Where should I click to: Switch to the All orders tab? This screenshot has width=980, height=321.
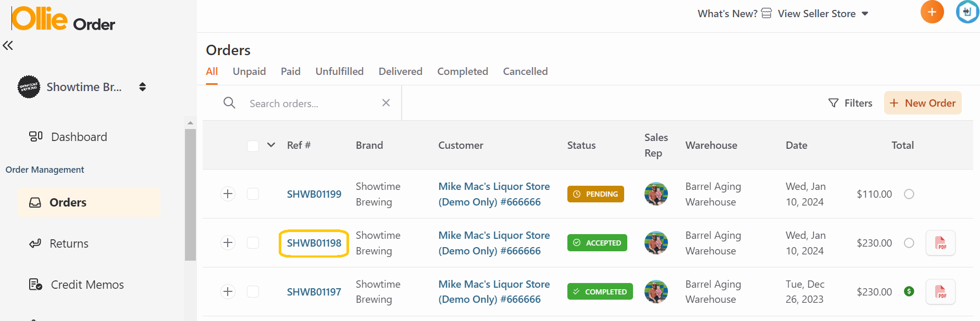(212, 71)
